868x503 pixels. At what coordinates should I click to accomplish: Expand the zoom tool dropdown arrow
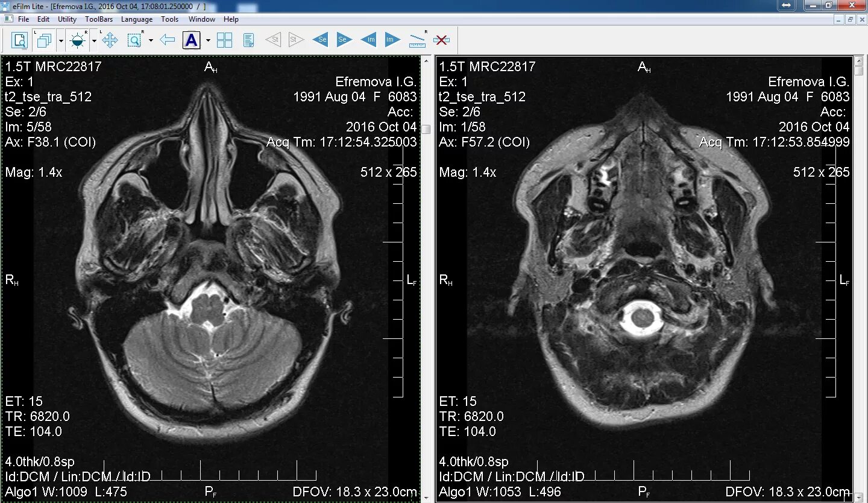click(151, 41)
